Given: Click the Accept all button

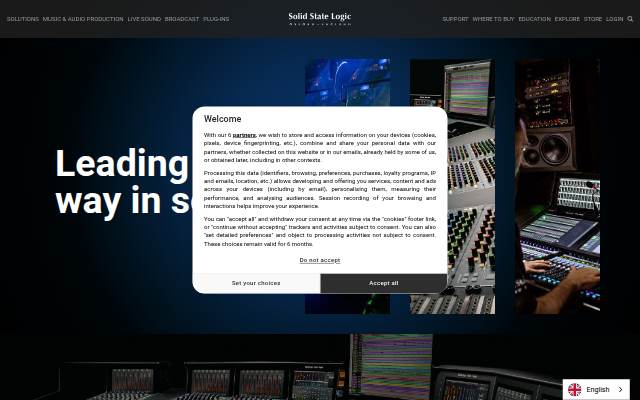Looking at the screenshot, I should click(384, 283).
